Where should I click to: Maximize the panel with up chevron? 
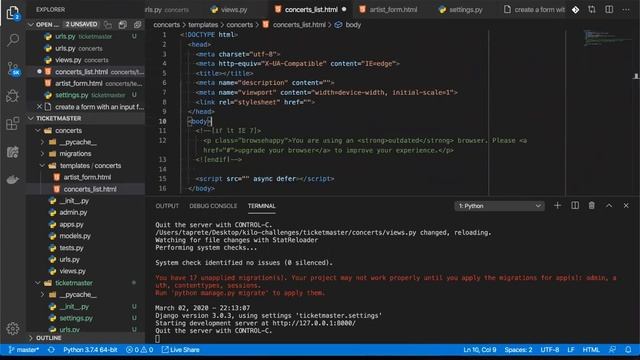(609, 206)
